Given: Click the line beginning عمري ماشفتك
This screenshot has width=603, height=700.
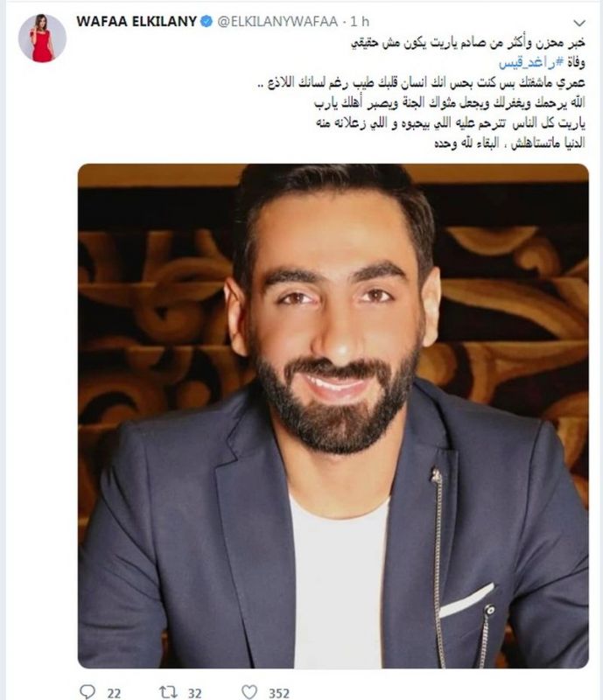Looking at the screenshot, I should [x=422, y=83].
